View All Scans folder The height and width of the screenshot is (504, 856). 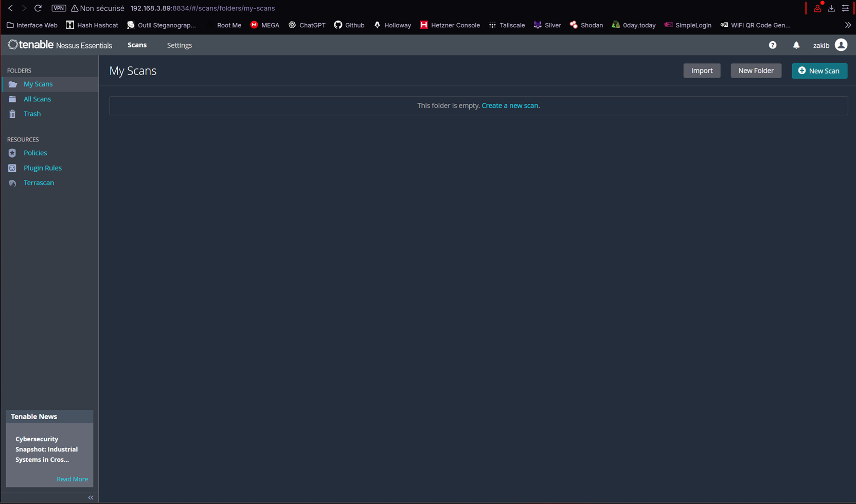pyautogui.click(x=37, y=99)
